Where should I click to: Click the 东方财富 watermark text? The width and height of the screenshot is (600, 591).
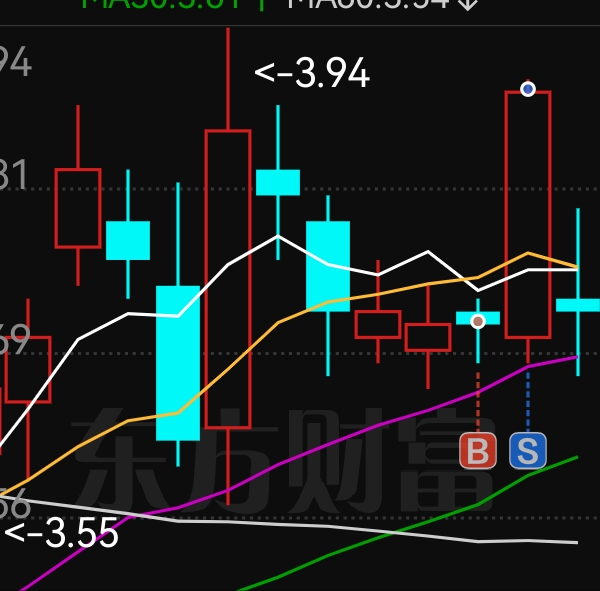pyautogui.click(x=283, y=461)
